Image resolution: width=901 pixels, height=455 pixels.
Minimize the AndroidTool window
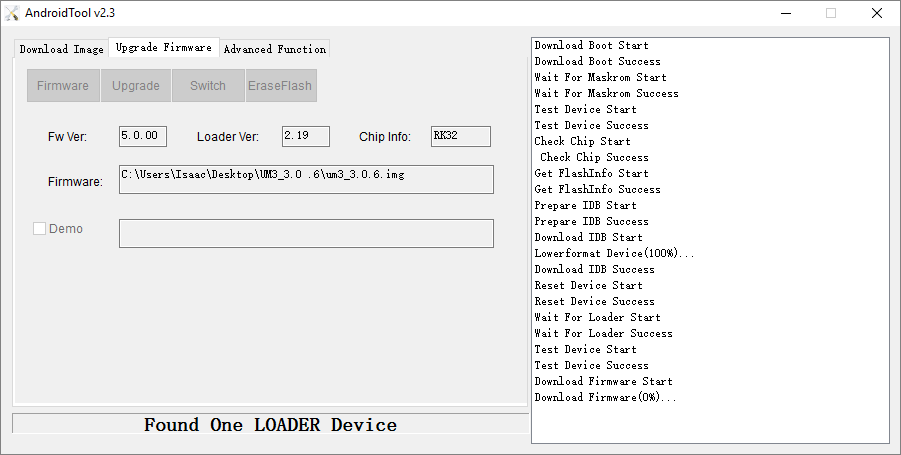pyautogui.click(x=786, y=13)
